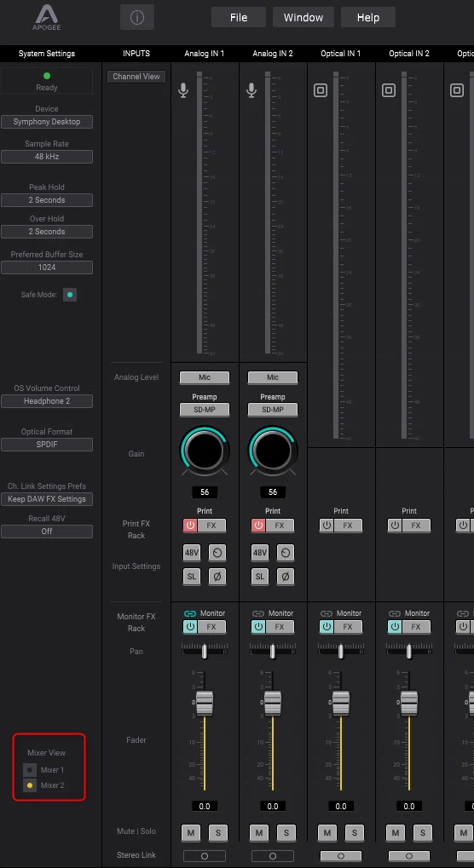474x868 pixels.
Task: Open Analog Level Mic selector on Analog IN 2
Action: pos(273,377)
